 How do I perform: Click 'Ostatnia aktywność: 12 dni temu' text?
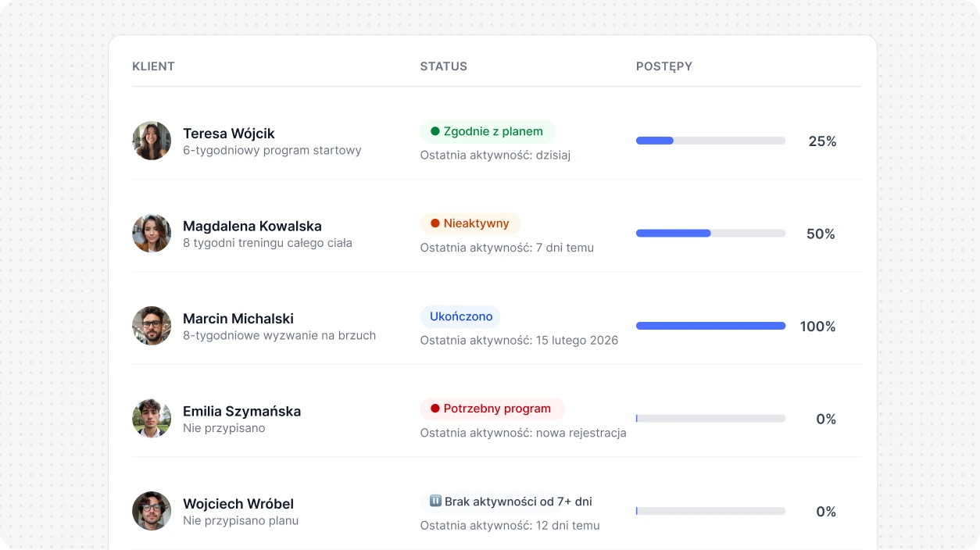[x=510, y=525]
